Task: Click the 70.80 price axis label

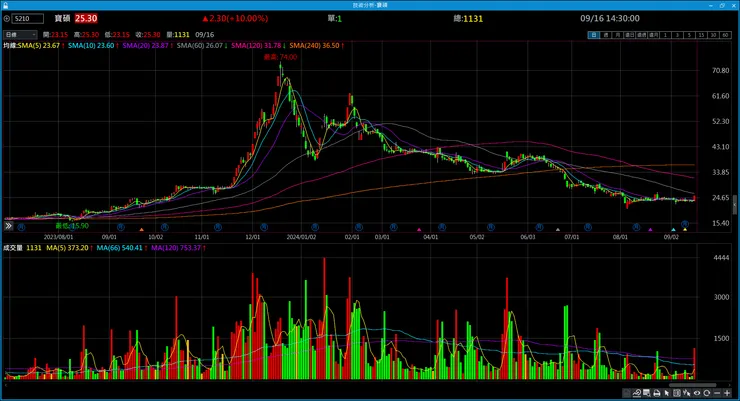Action: 721,70
